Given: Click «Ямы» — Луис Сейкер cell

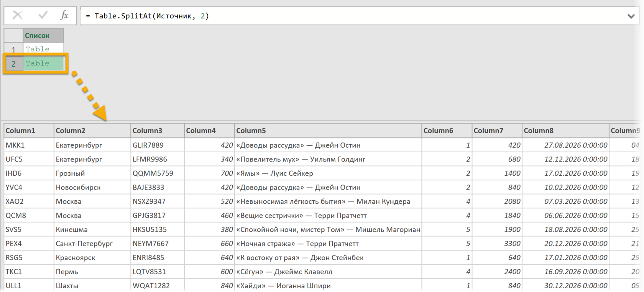Looking at the screenshot, I should [328, 173].
